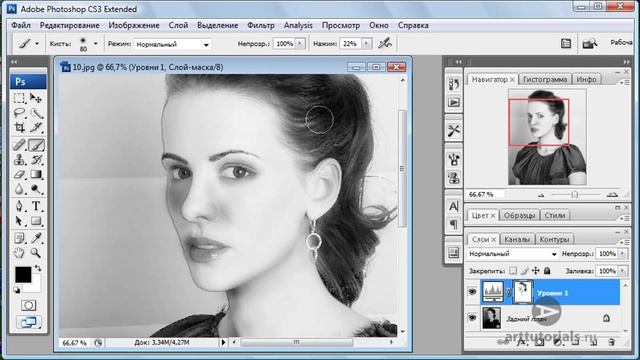Hide the Задний план layer eye
The image size is (640, 360).
click(x=472, y=318)
